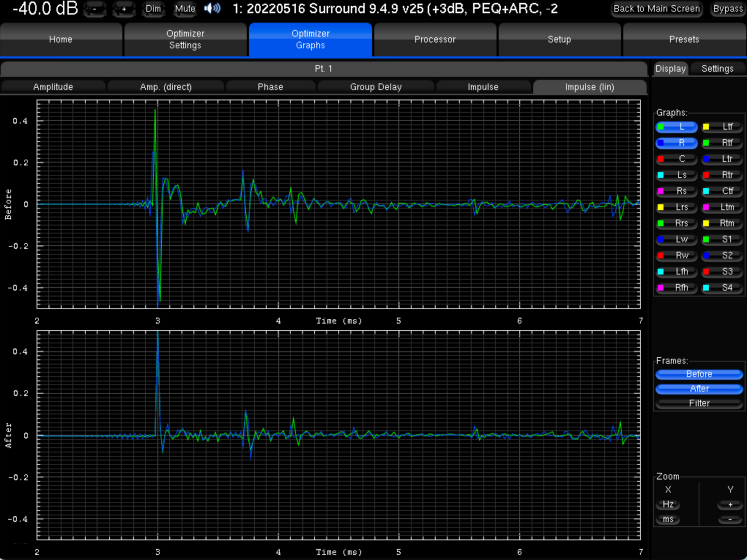The image size is (747, 560).
Task: Set X zoom axis to Hz
Action: 668,505
